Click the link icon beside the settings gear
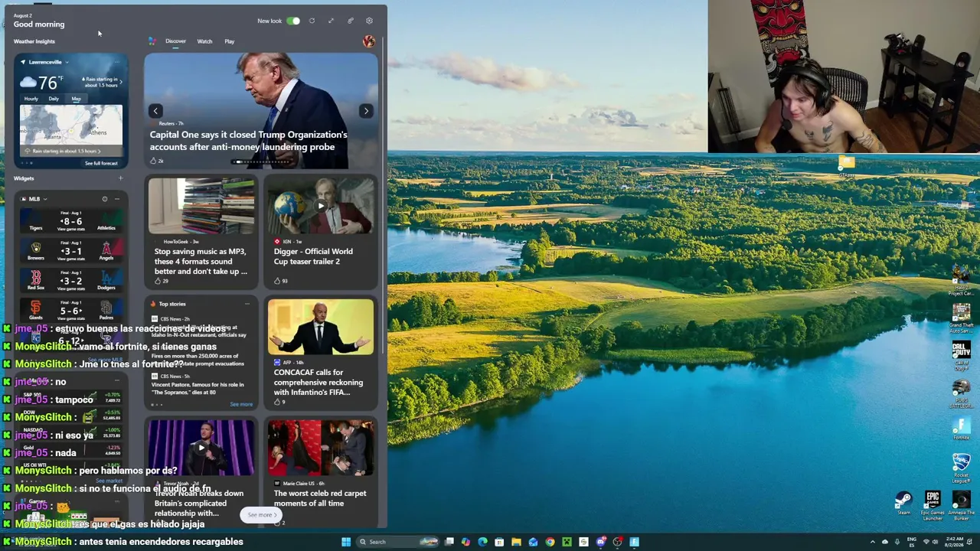This screenshot has width=980, height=551. tap(350, 21)
